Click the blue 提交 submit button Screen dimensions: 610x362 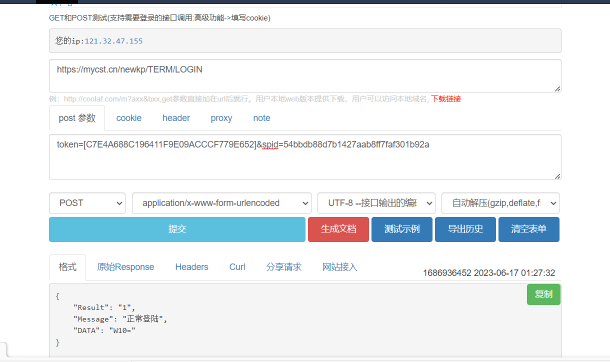click(x=177, y=229)
